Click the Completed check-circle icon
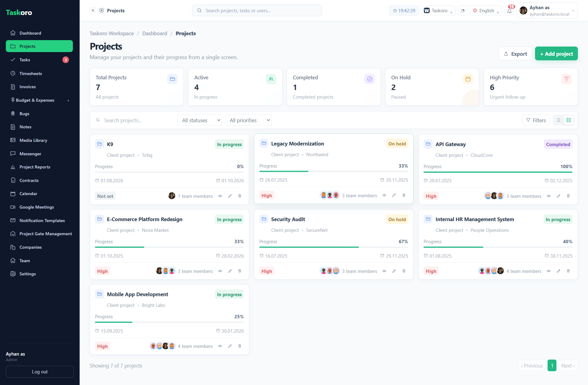Image resolution: width=588 pixels, height=385 pixels. tap(370, 79)
